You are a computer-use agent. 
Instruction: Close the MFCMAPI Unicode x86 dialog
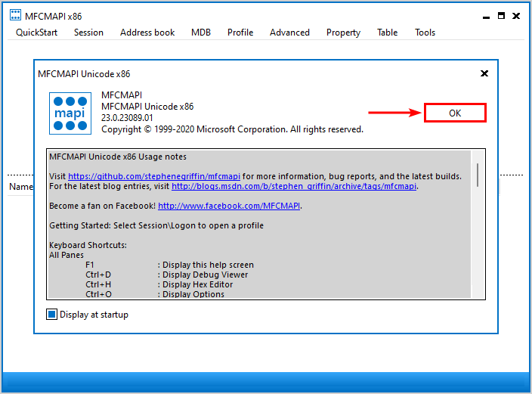(484, 73)
